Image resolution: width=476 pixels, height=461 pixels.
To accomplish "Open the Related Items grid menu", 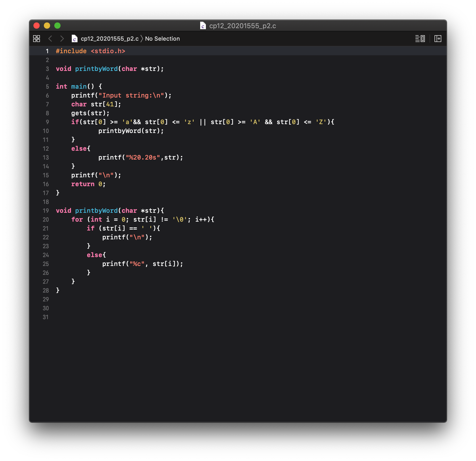I will coord(37,39).
